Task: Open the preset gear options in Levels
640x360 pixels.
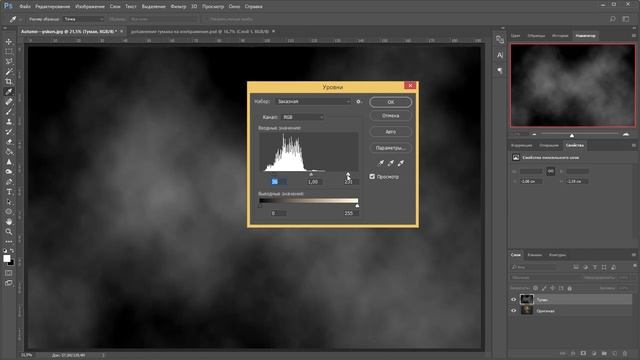Action: (x=359, y=102)
